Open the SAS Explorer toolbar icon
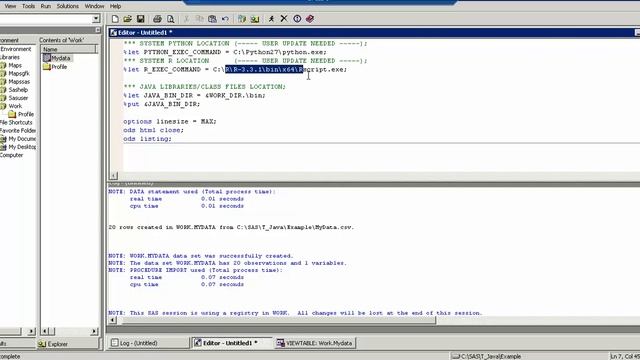Viewport: 640px width, 360px height. [x=255, y=19]
